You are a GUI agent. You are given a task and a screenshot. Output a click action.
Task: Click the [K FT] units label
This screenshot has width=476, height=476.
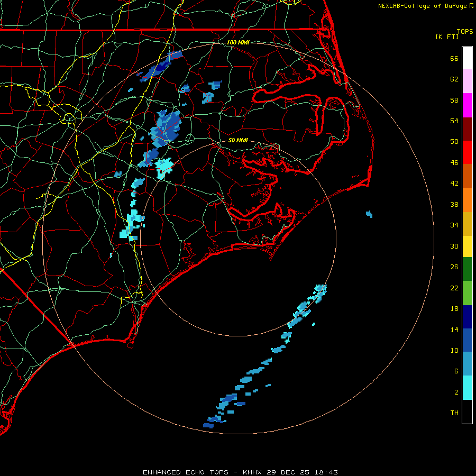[x=447, y=36]
